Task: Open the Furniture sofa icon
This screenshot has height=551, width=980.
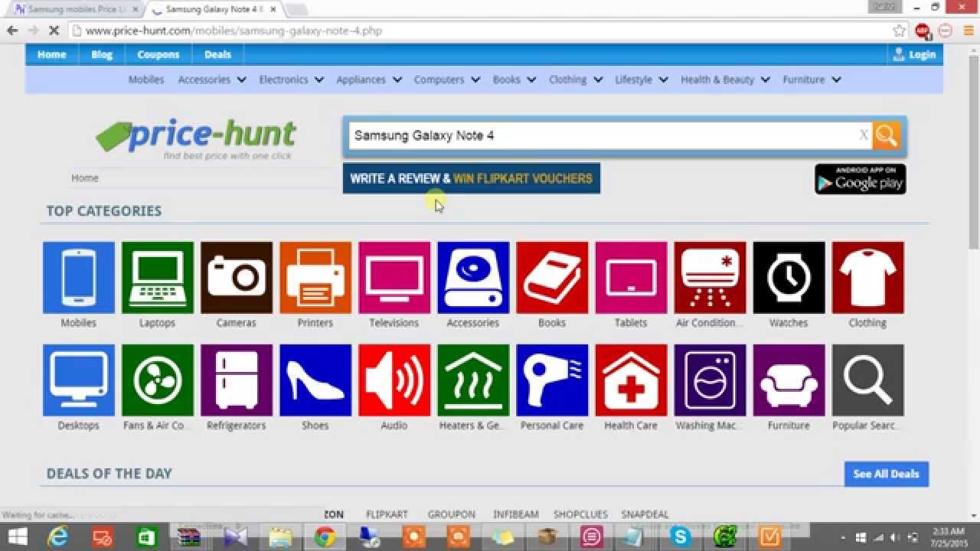Action: pyautogui.click(x=789, y=380)
